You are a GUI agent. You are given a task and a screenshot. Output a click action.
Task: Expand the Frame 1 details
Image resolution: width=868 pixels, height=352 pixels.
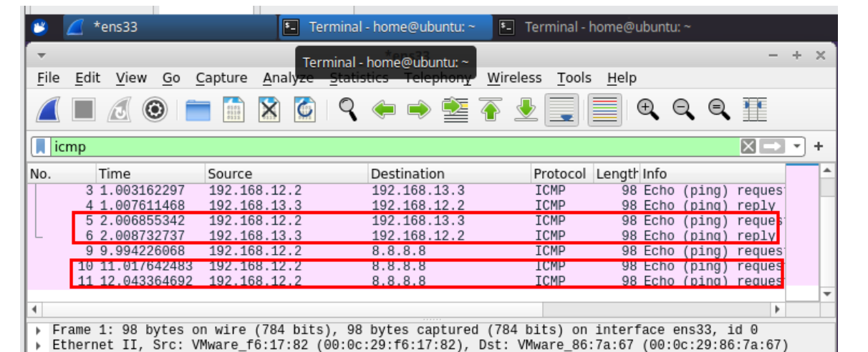pyautogui.click(x=38, y=331)
